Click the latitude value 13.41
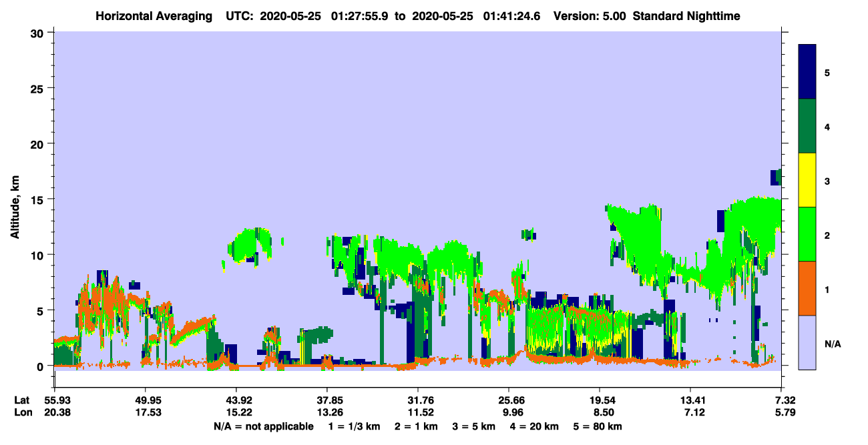This screenshot has width=868, height=445. coord(690,400)
